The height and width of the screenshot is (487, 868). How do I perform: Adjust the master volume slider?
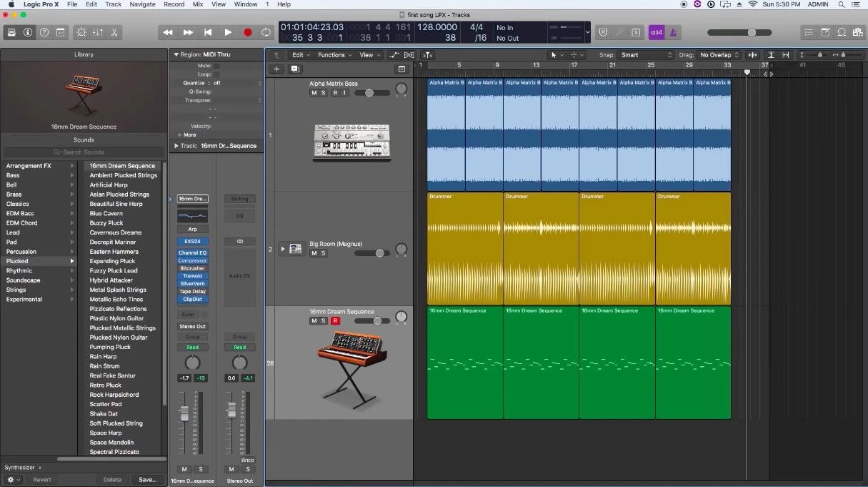point(739,32)
